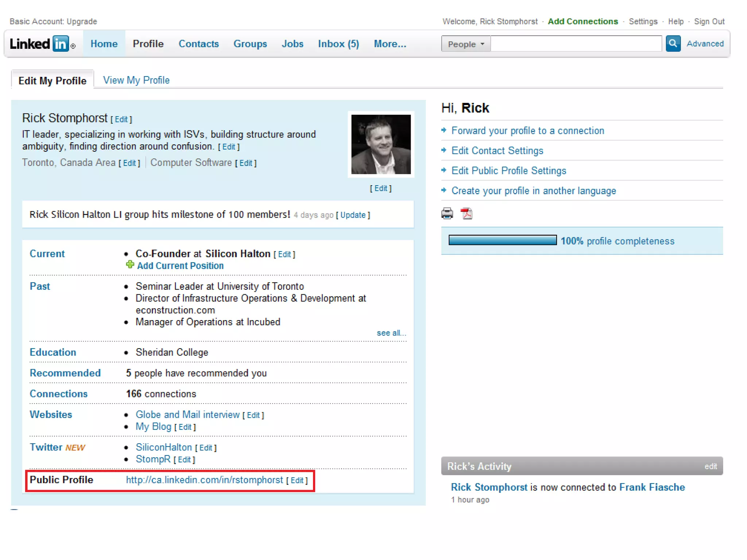This screenshot has width=747, height=560.
Task: Click the printer icon to print profile
Action: click(x=447, y=213)
